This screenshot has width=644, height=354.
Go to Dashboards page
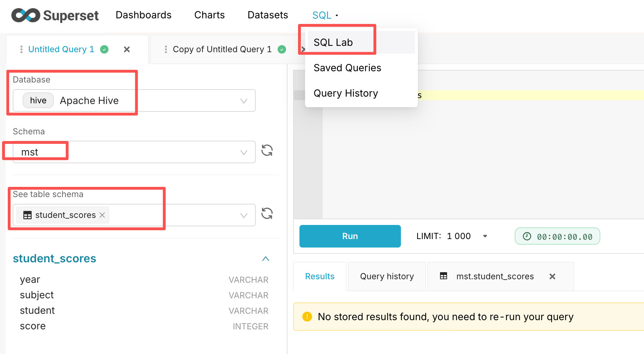[x=143, y=15]
